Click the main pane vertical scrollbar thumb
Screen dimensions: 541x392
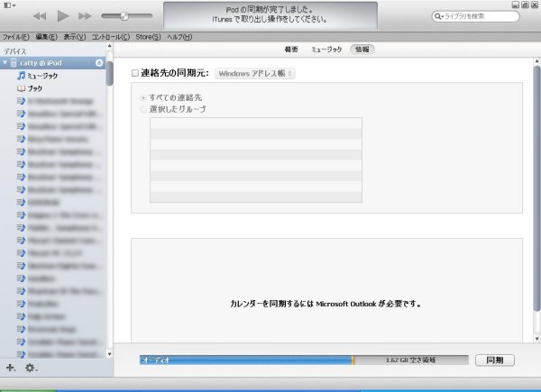click(x=536, y=188)
